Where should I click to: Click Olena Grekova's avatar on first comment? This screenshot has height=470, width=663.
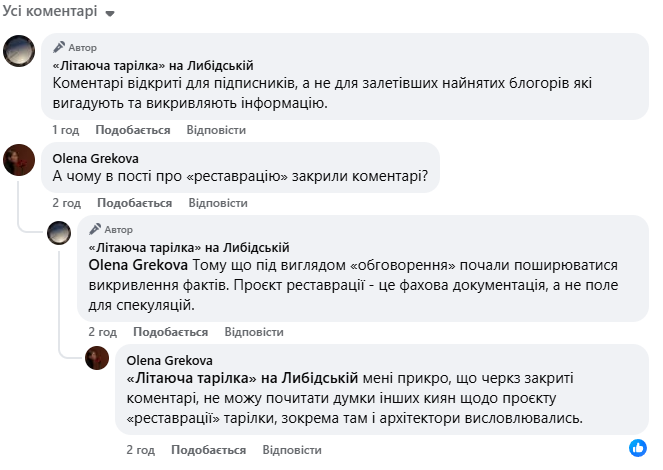(x=20, y=159)
